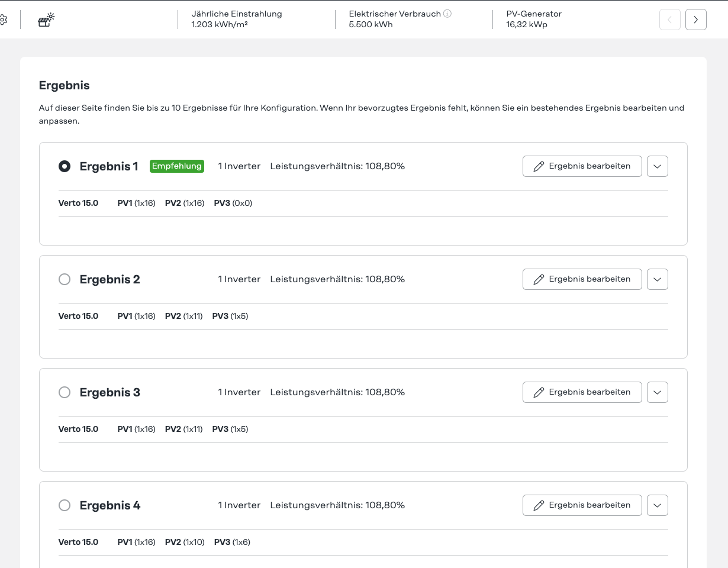Image resolution: width=728 pixels, height=568 pixels.
Task: Click info icon beside Elektrischer Verbrauch
Action: coord(447,14)
